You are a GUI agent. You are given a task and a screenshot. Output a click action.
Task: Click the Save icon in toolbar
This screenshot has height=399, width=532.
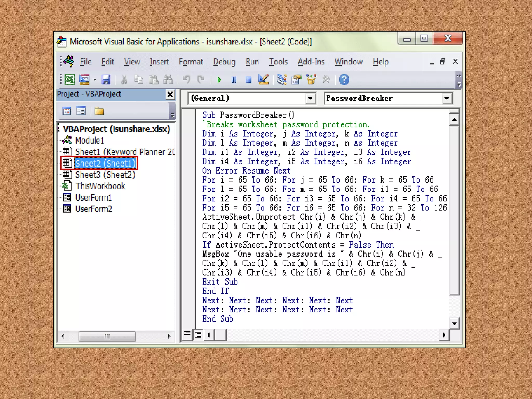point(106,79)
